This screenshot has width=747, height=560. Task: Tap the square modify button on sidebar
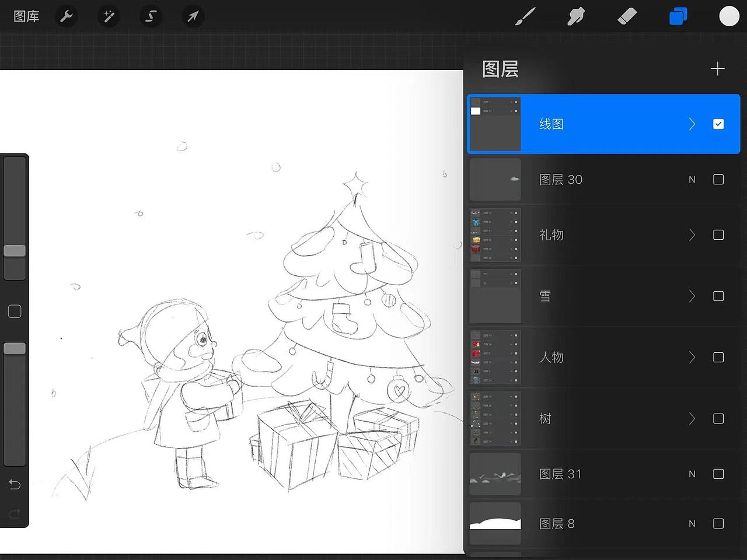click(15, 311)
